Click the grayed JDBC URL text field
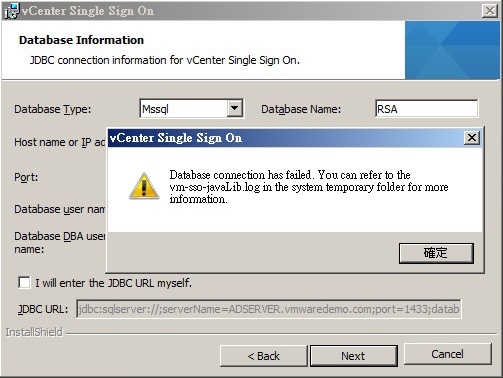 [x=269, y=309]
